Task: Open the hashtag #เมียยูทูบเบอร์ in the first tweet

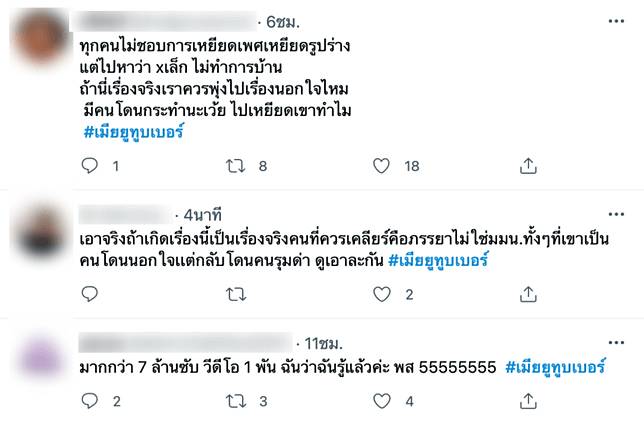Action: pos(134,133)
